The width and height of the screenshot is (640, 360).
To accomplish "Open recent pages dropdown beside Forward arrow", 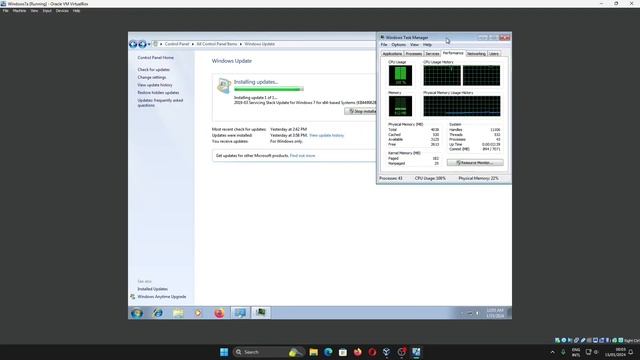I will coord(149,44).
